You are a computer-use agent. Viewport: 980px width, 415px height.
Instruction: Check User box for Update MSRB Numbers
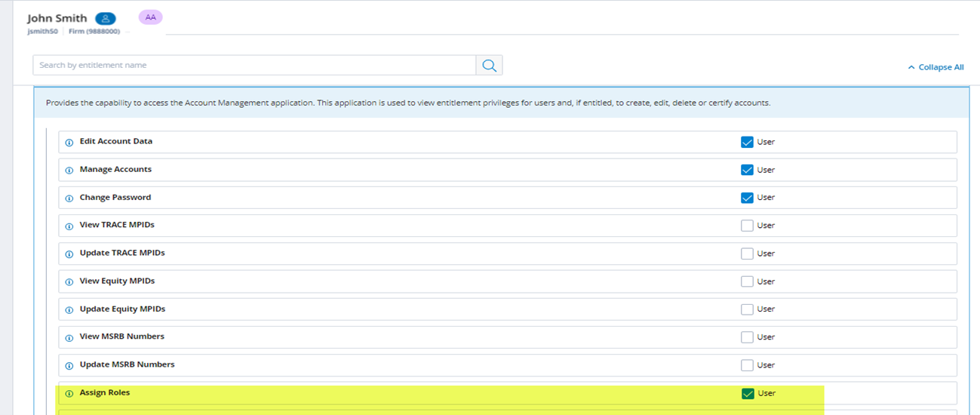click(747, 365)
